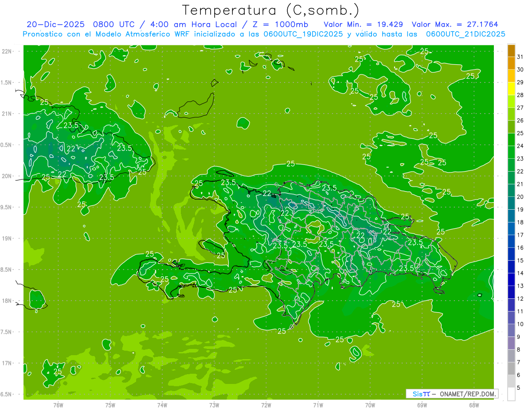The width and height of the screenshot is (532, 411).
Task: Click the colorbar label '21'
Action: point(520,184)
